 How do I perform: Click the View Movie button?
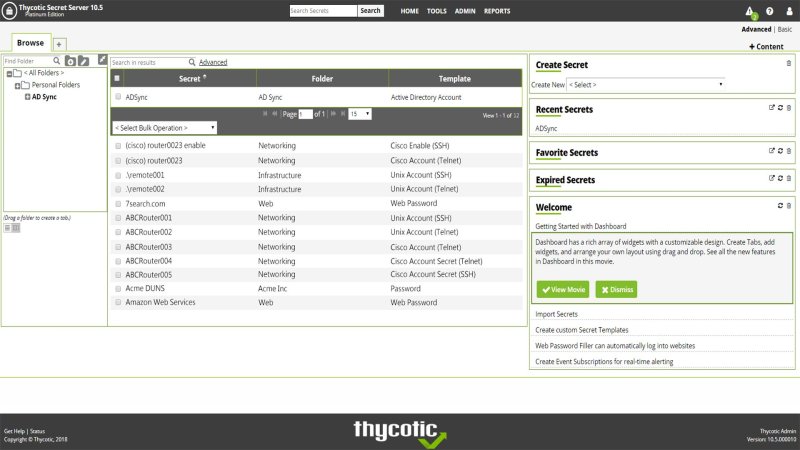coord(563,289)
